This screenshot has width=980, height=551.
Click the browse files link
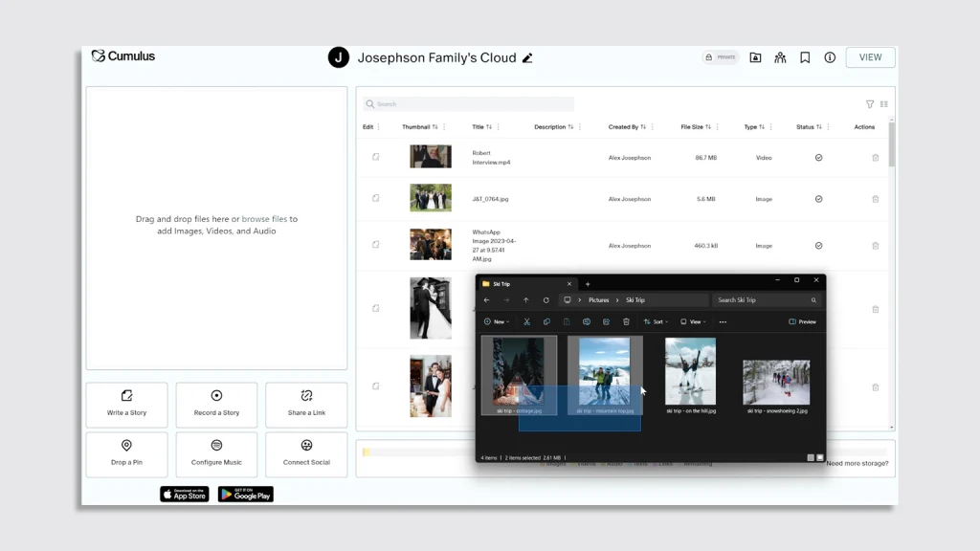[264, 219]
